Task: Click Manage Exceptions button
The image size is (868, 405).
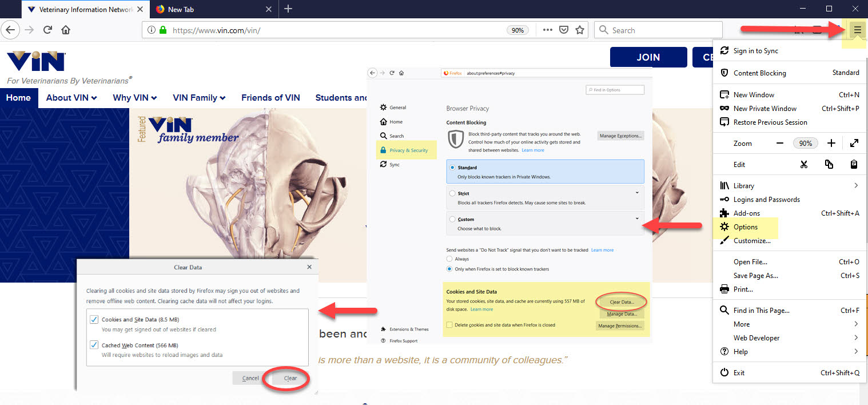Action: tap(621, 136)
